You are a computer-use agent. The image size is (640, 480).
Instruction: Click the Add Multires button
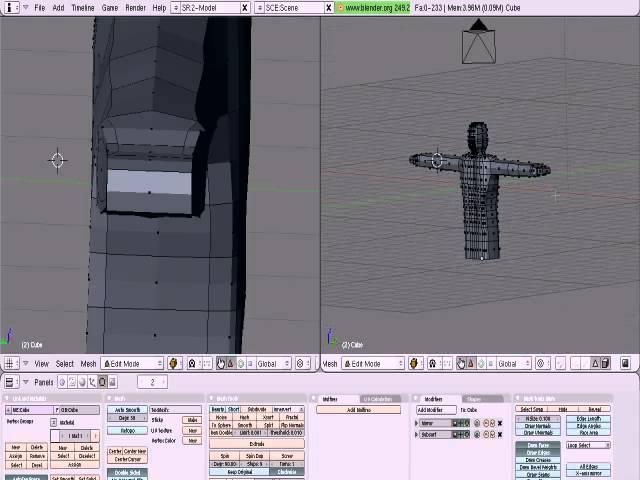click(359, 410)
